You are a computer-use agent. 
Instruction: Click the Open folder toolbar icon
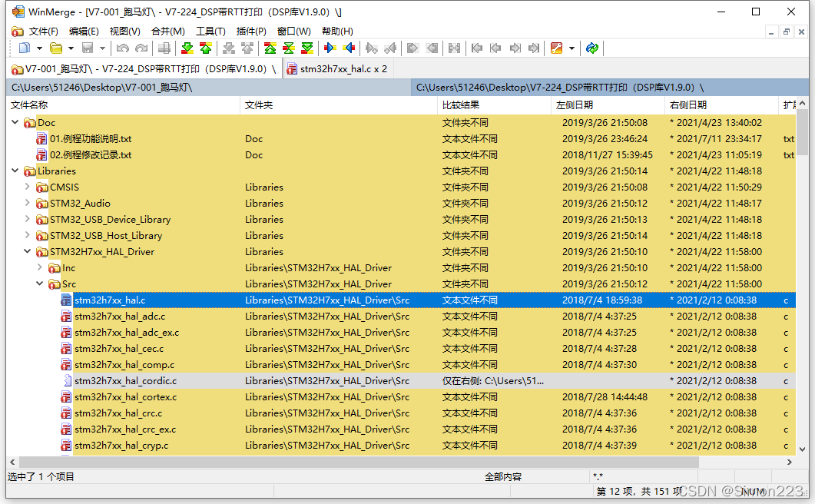(x=55, y=48)
